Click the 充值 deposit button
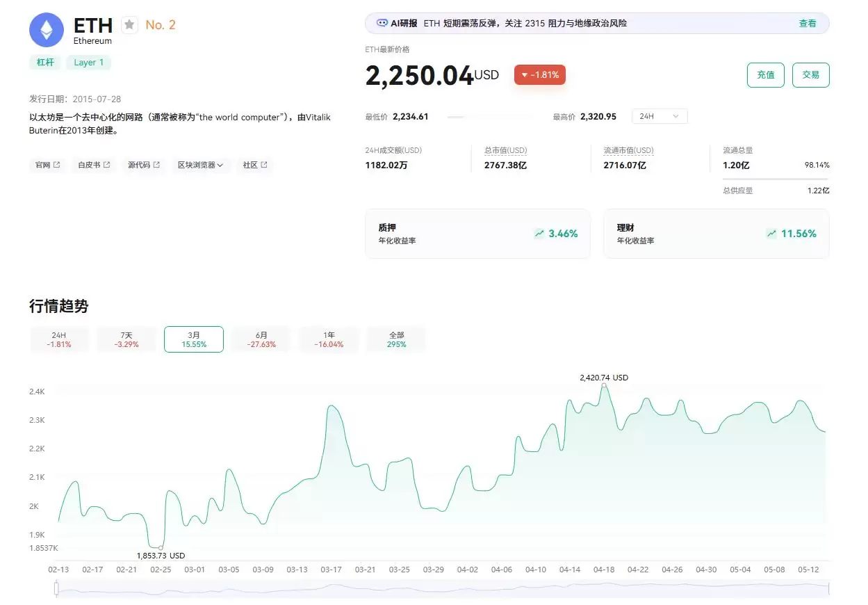Screen dimensions: 868x605 pyautogui.click(x=766, y=74)
